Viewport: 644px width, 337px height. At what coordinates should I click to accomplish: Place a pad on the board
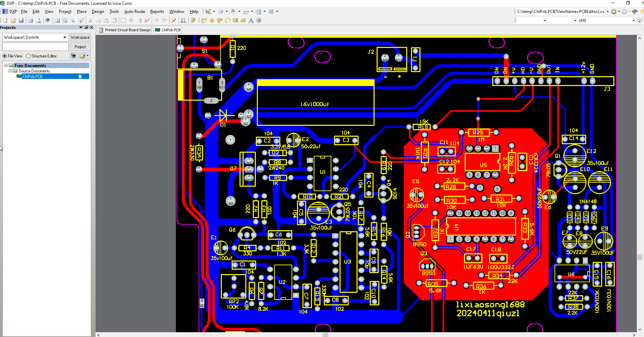point(212,20)
